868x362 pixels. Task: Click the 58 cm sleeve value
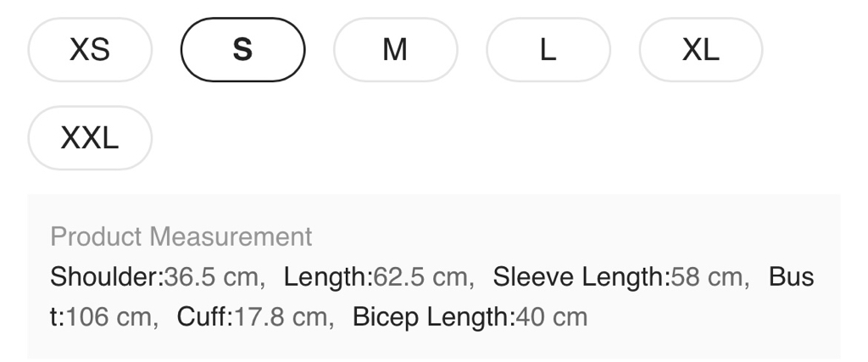(x=705, y=277)
